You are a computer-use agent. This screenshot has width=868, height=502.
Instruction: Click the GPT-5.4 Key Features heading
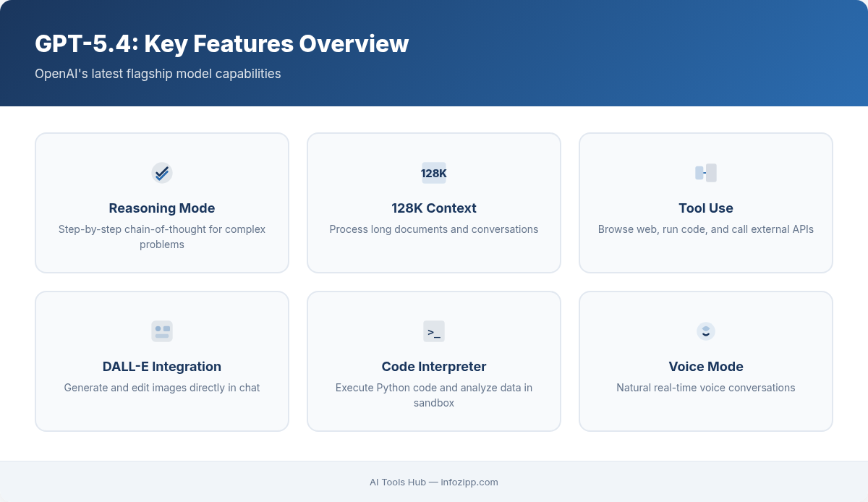221,43
